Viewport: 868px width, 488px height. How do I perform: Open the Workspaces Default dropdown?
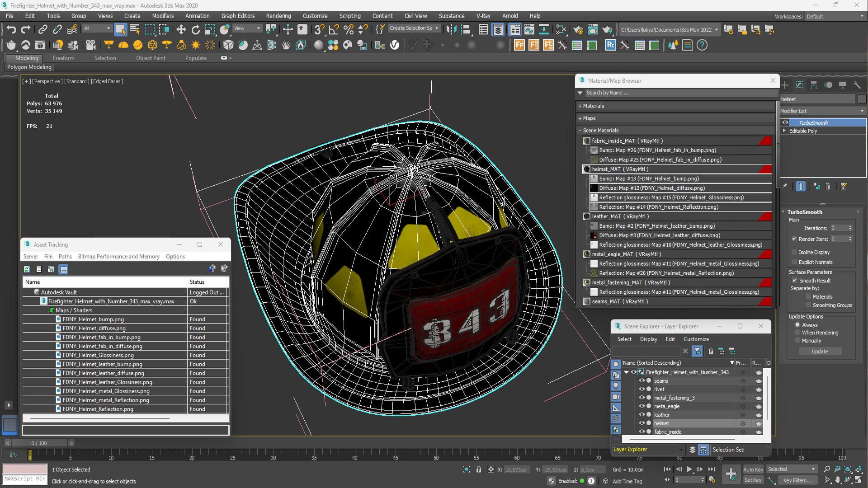coord(835,16)
